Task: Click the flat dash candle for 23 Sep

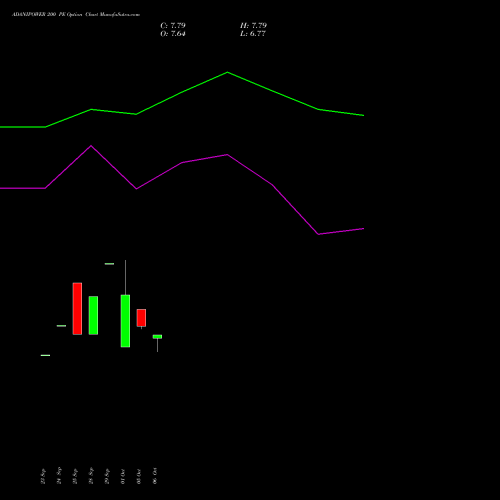Action: click(x=45, y=355)
